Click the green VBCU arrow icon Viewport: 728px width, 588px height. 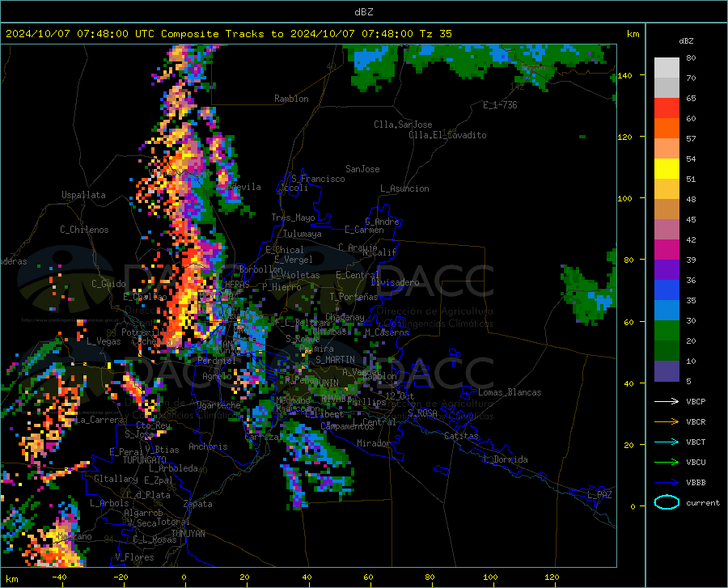pos(667,463)
